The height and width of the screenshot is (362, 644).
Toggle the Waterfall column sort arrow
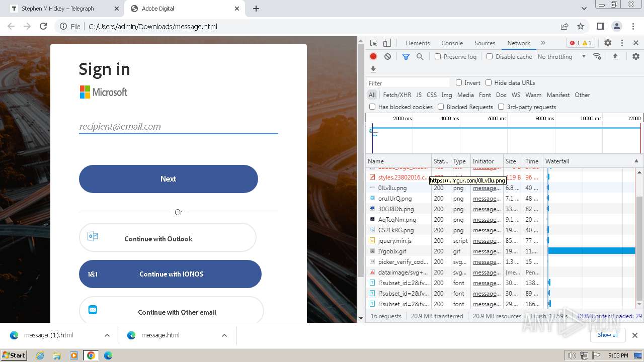coord(636,161)
